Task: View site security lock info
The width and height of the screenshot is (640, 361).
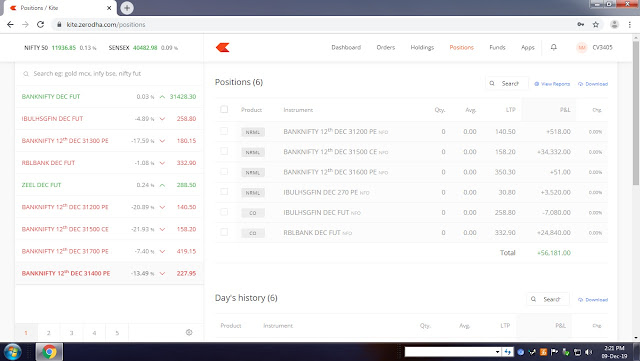Action: coord(59,25)
